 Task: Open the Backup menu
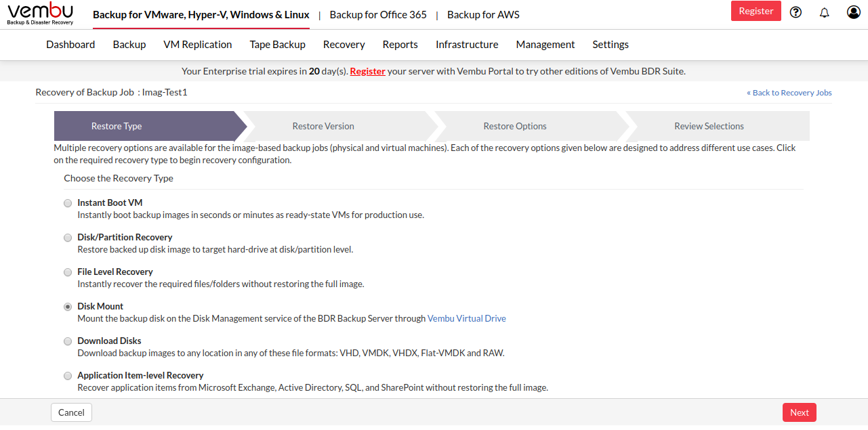[129, 45]
